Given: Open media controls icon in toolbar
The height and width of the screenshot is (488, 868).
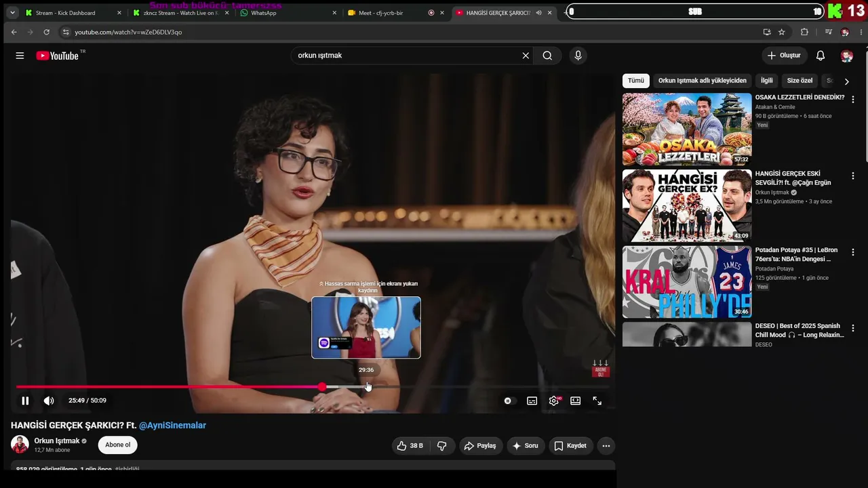Looking at the screenshot, I should [828, 32].
